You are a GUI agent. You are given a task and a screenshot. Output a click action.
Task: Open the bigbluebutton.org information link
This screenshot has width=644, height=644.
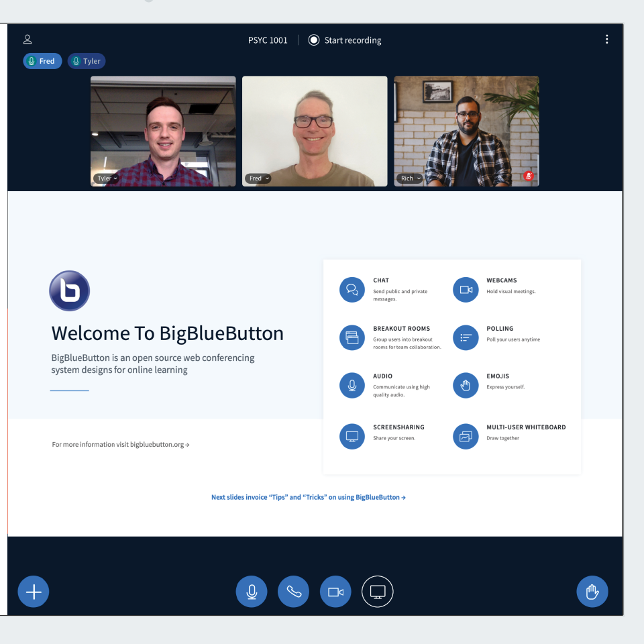(x=120, y=444)
